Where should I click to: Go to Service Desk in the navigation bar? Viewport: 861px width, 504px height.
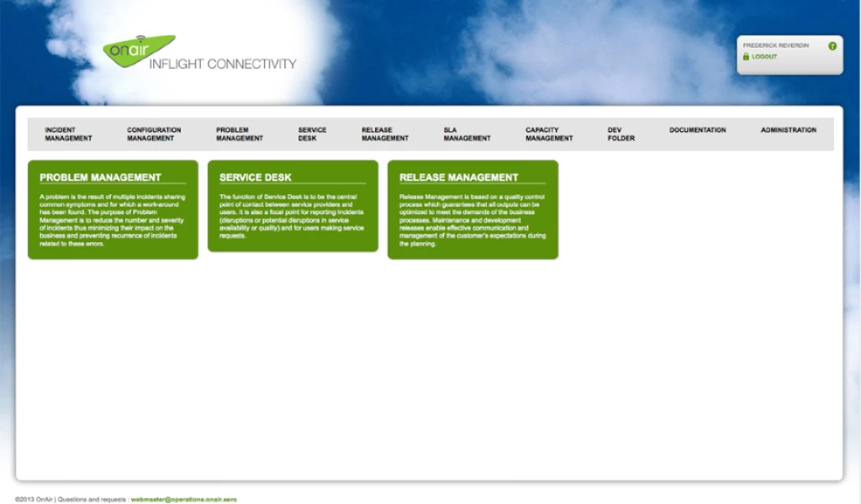[312, 134]
